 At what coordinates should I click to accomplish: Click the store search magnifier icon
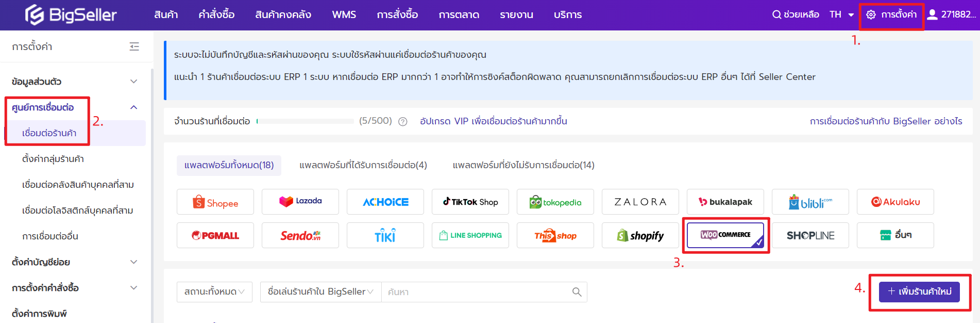coord(577,292)
